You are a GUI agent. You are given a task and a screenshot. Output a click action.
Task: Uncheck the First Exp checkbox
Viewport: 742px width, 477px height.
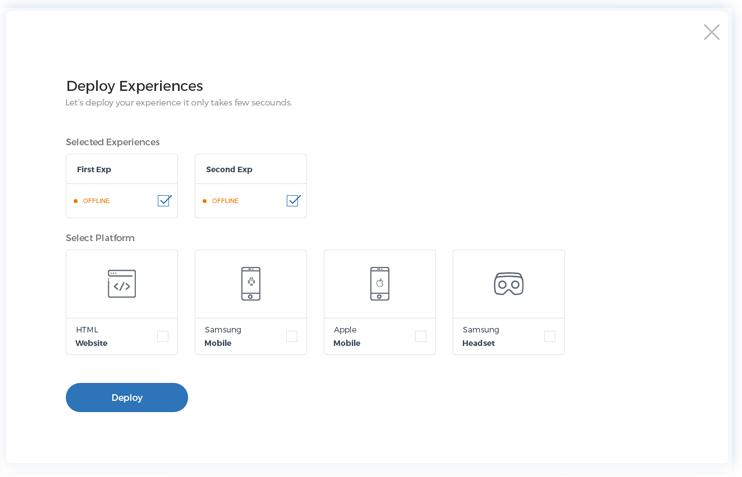[x=164, y=201]
